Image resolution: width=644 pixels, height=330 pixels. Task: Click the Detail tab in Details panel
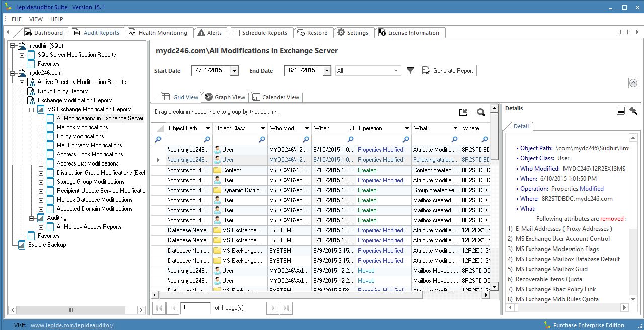[521, 126]
